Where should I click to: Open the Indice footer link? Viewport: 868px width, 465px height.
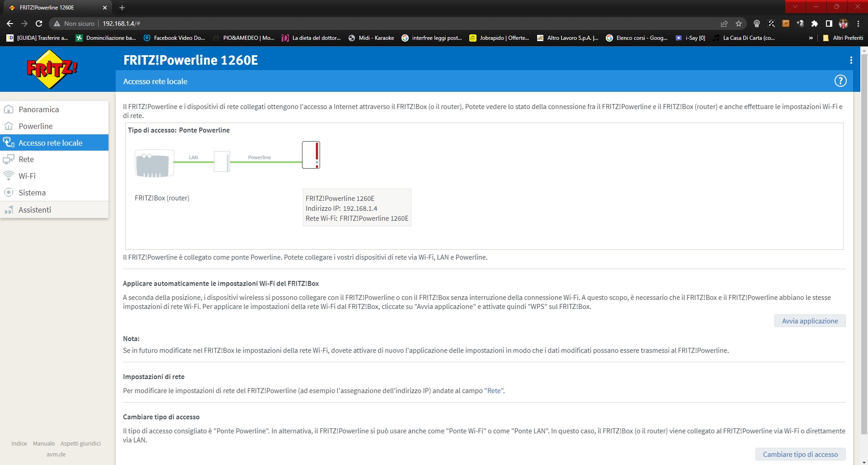click(x=19, y=443)
